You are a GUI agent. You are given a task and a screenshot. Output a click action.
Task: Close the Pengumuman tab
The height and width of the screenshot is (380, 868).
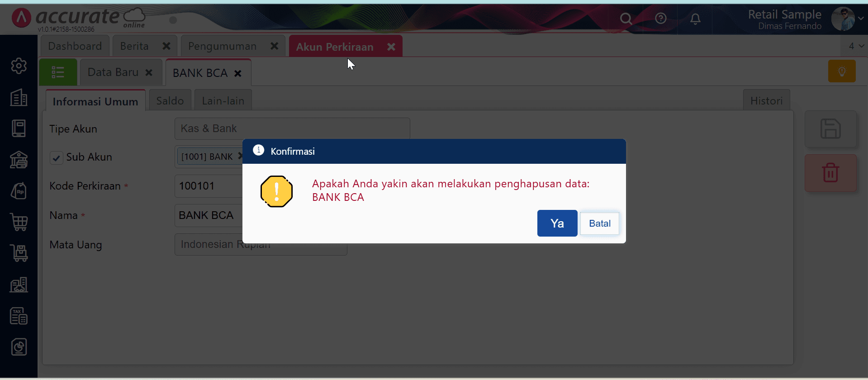(x=274, y=46)
